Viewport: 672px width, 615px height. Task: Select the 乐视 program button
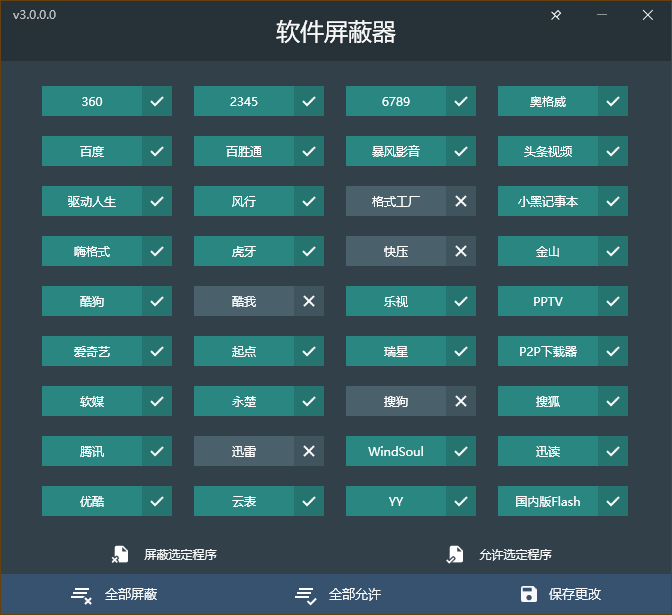pos(396,301)
